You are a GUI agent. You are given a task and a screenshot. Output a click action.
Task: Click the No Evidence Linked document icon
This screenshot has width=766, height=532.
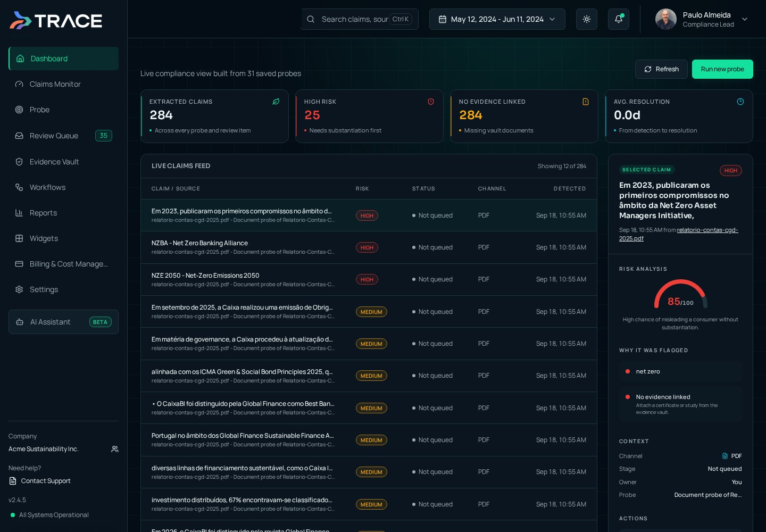pos(586,102)
